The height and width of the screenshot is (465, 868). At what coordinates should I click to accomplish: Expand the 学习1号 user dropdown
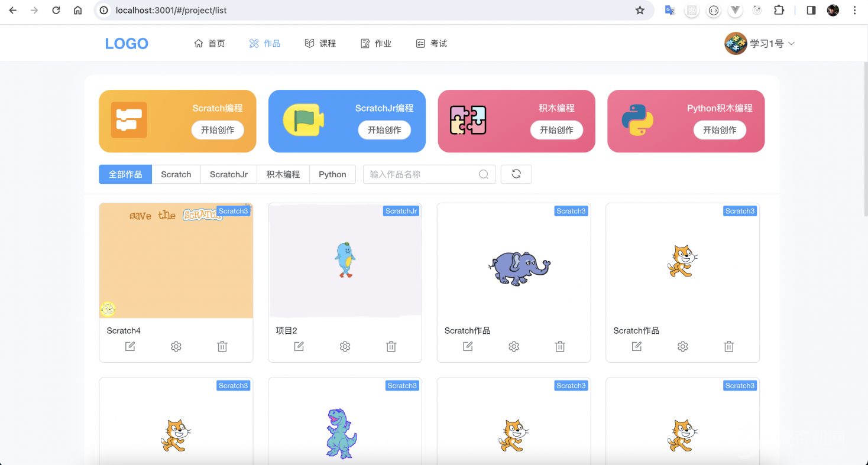(760, 44)
